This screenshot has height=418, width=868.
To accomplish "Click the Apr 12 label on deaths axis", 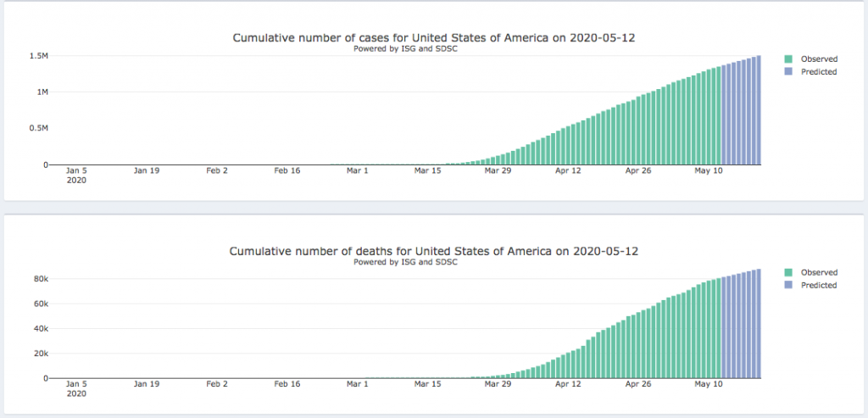I will [569, 384].
